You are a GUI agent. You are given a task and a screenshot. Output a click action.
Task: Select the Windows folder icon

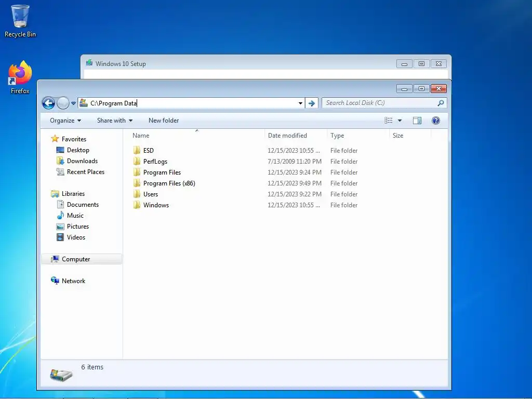137,205
